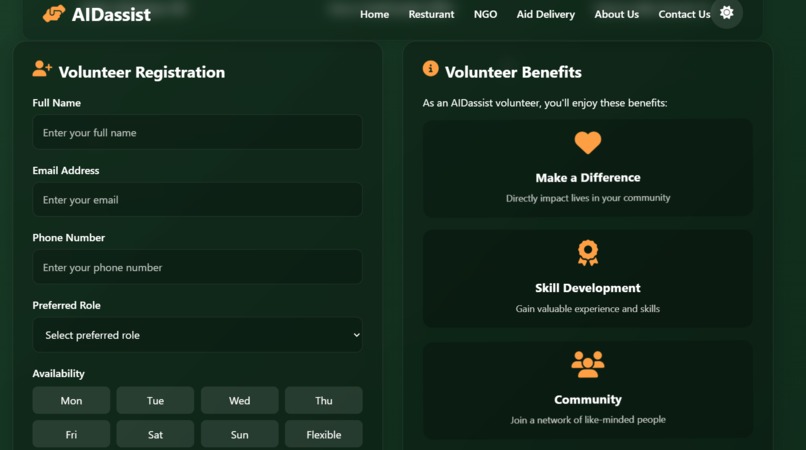Focus the Phone Number input field
Screen dimensions: 806x450
coord(197,267)
